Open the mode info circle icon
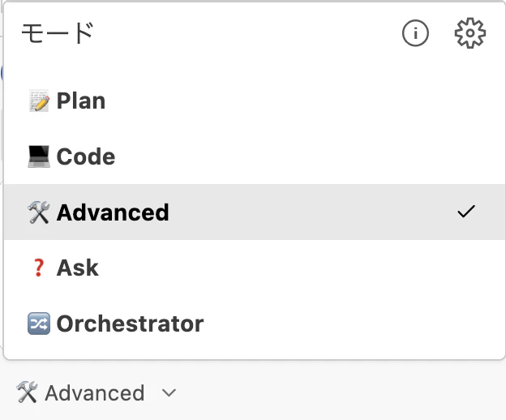This screenshot has width=506, height=420. point(415,33)
